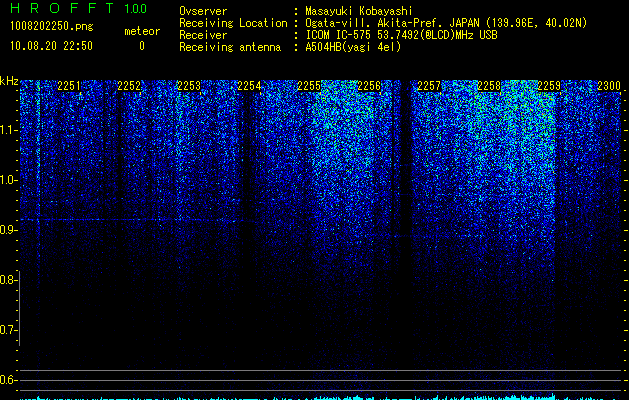Click the 2258 time marker
Viewport: 629px width, 400px height.
pyautogui.click(x=489, y=86)
